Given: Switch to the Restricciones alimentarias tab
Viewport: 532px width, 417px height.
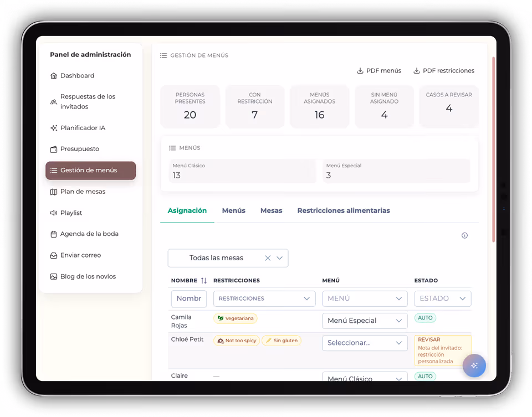Looking at the screenshot, I should [343, 210].
